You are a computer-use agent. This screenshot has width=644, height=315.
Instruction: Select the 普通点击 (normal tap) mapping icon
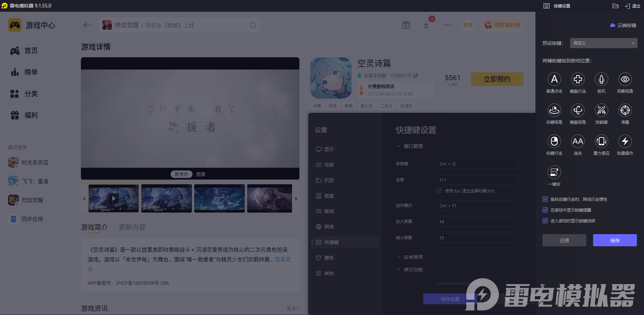[x=554, y=80]
